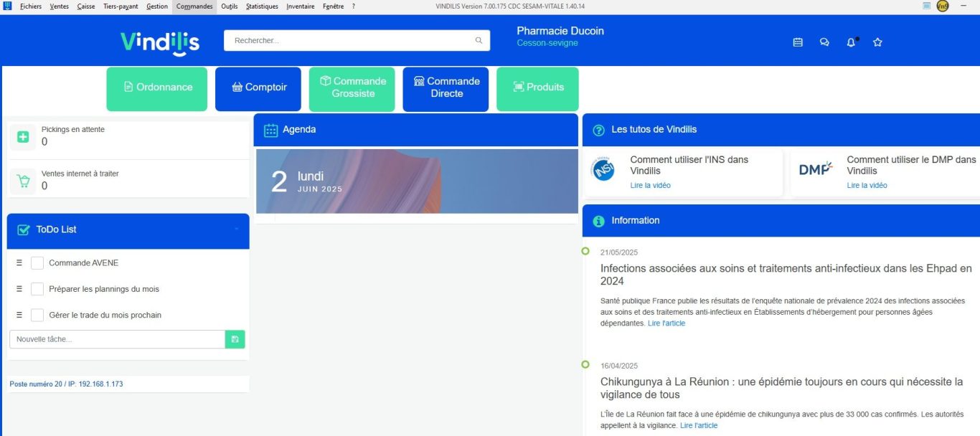Click the Rechercher search field
This screenshot has width=980, height=436.
(x=357, y=40)
